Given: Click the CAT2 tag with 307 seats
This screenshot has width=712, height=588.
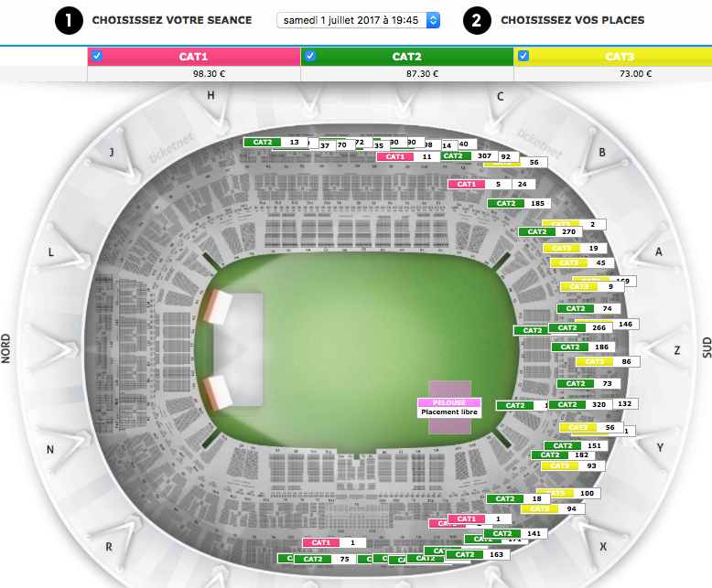Looking at the screenshot, I should pos(467,156).
